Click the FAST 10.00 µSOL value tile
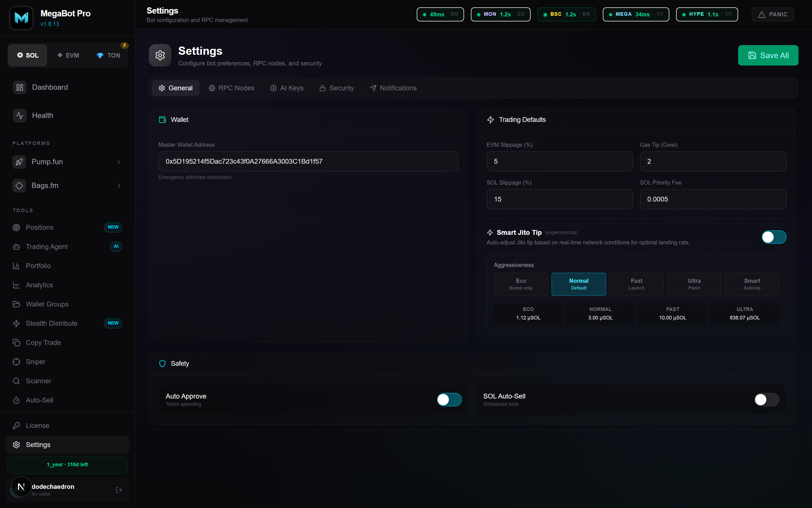 [x=672, y=314]
